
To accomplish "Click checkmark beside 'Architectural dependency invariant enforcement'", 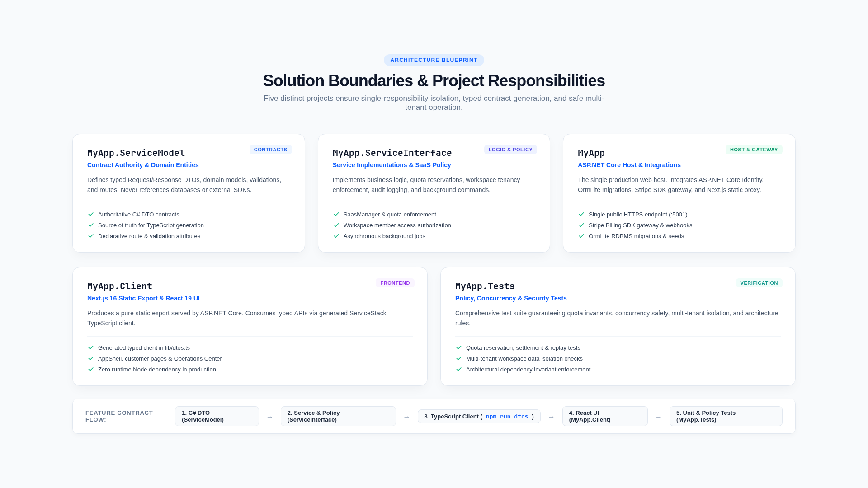I will coord(459,369).
